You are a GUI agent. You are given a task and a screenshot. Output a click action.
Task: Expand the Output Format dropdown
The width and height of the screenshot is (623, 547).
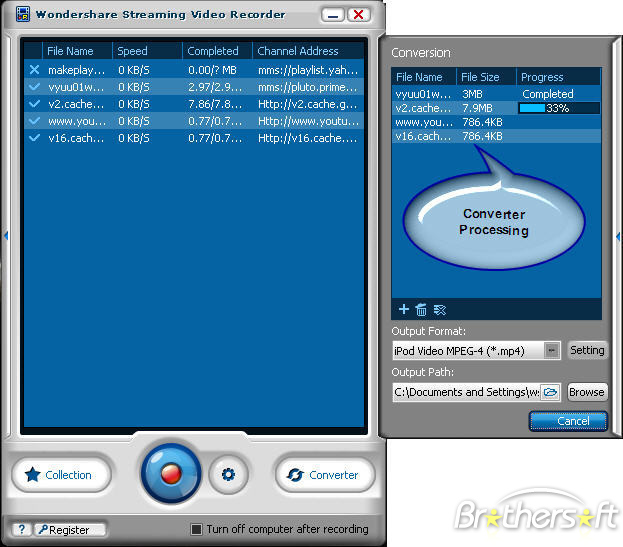(551, 350)
